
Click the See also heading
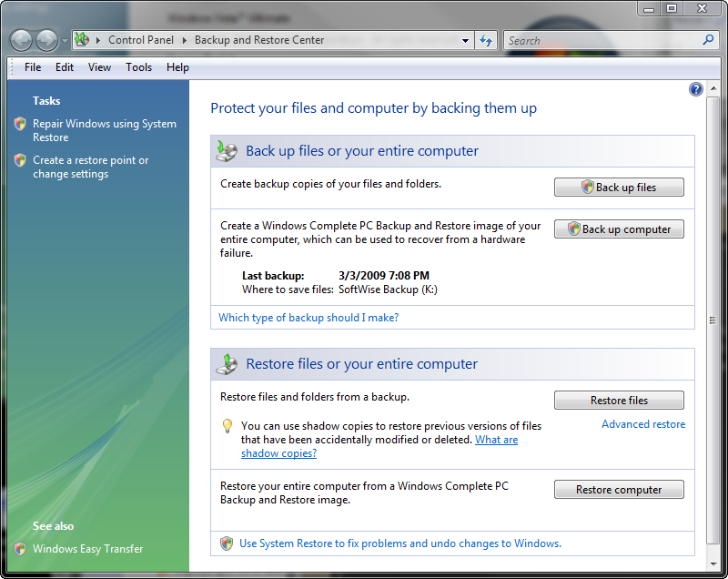53,526
